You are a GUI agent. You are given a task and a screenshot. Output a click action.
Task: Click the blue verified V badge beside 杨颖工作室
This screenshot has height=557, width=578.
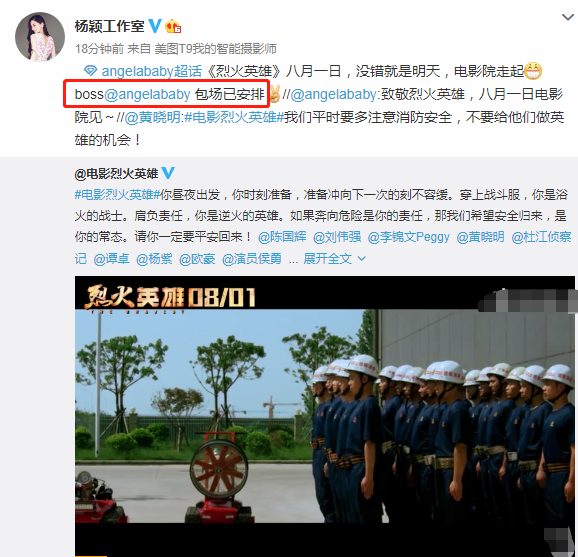click(x=155, y=26)
